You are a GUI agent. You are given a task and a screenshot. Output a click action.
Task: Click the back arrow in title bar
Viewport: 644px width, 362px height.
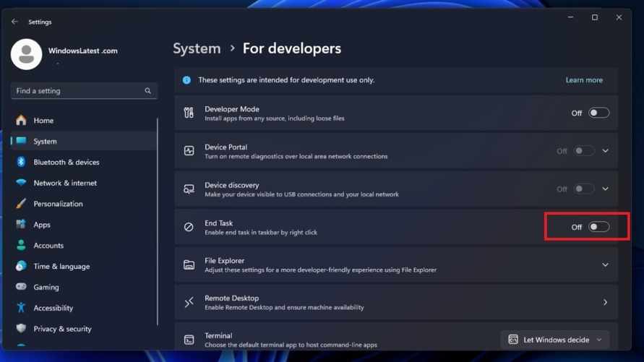[14, 22]
